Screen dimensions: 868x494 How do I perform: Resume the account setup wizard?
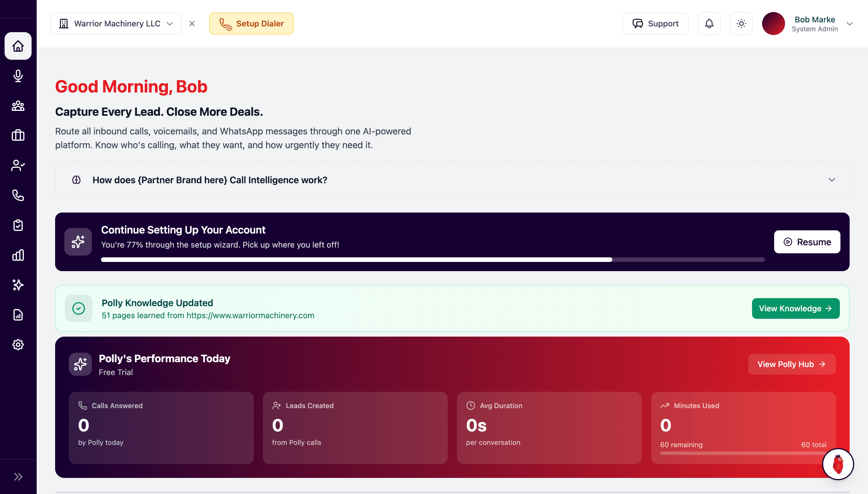807,242
